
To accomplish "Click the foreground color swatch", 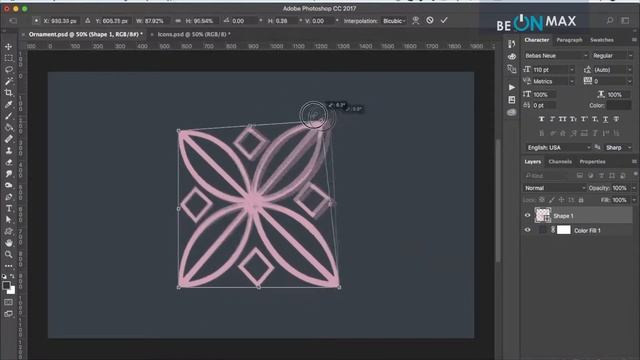I will click(x=6, y=285).
